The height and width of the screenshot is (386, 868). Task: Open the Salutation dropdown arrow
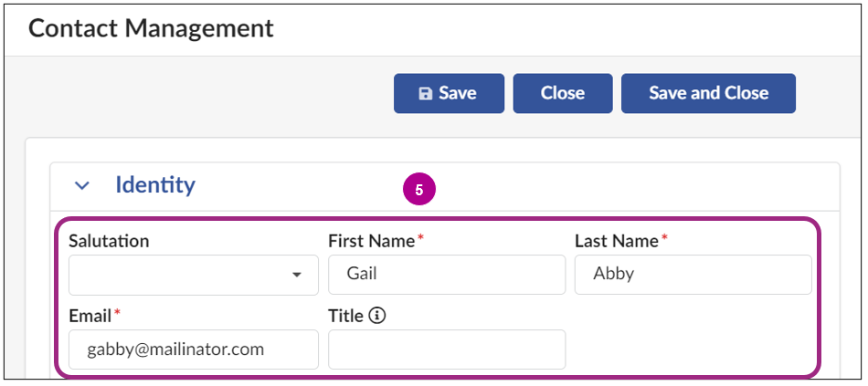pos(297,275)
